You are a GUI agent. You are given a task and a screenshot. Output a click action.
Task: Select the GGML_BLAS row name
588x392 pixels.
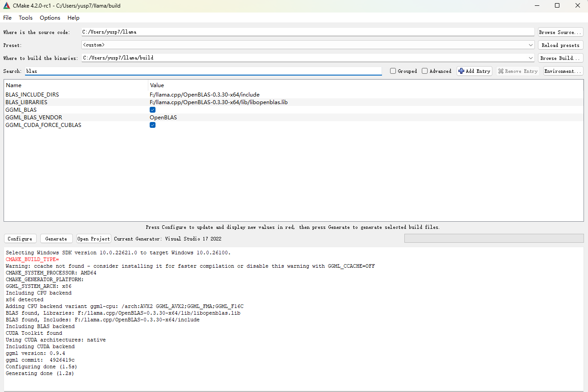tap(21, 110)
